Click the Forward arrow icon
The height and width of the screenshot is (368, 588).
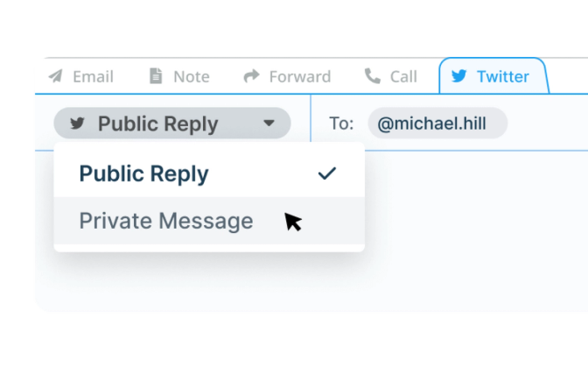[x=251, y=76]
